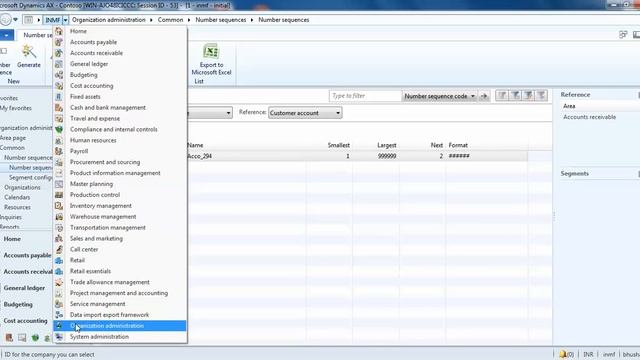Viewport: 640px width, 360px height.
Task: Select Accounts receivable from module menu
Action: (x=96, y=53)
